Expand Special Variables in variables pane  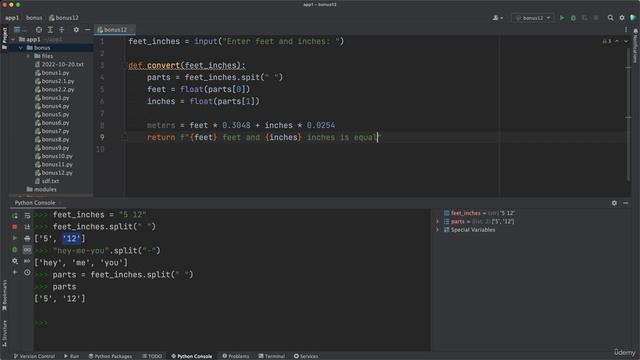(x=438, y=230)
